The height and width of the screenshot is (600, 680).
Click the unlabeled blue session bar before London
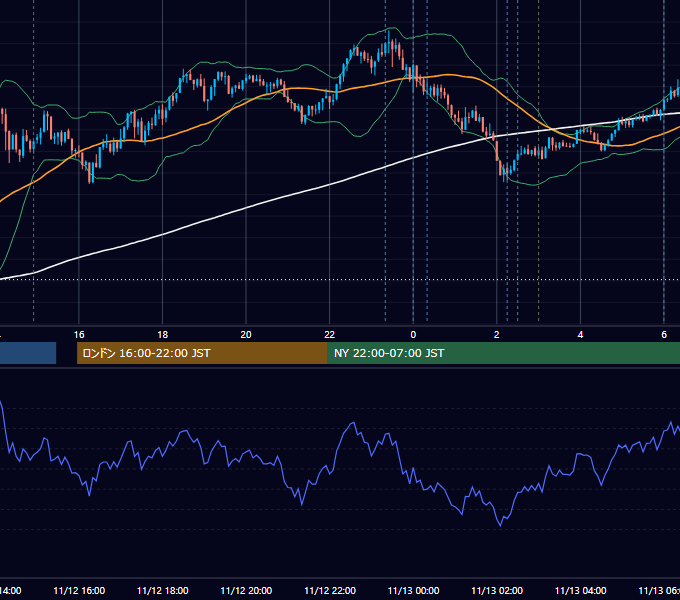(x=28, y=353)
